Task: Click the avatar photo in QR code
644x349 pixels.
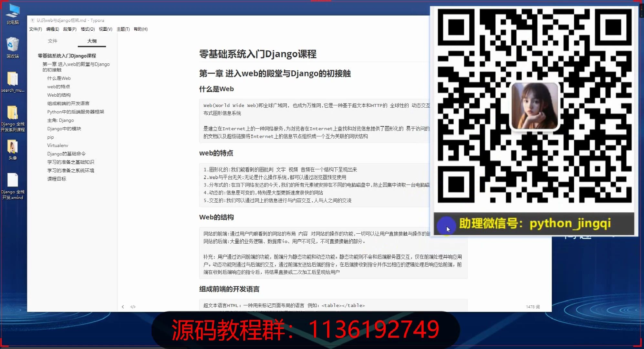Action: [534, 106]
